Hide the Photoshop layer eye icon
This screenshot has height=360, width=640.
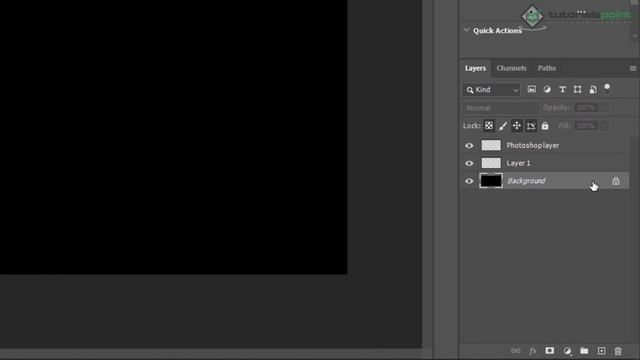pos(469,145)
